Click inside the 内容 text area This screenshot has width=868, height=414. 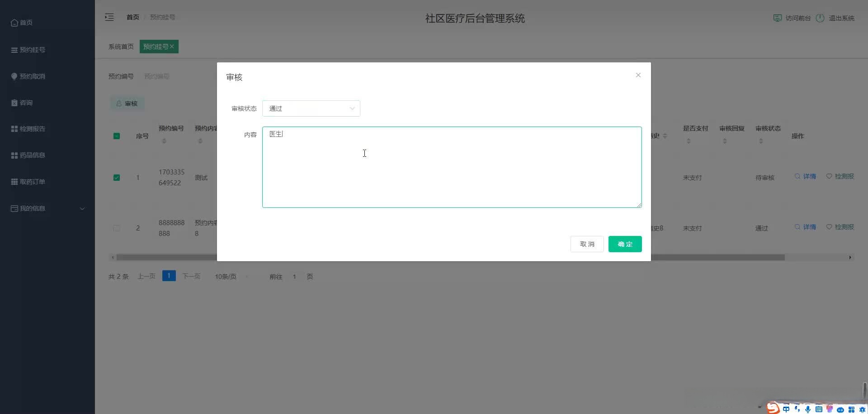452,167
